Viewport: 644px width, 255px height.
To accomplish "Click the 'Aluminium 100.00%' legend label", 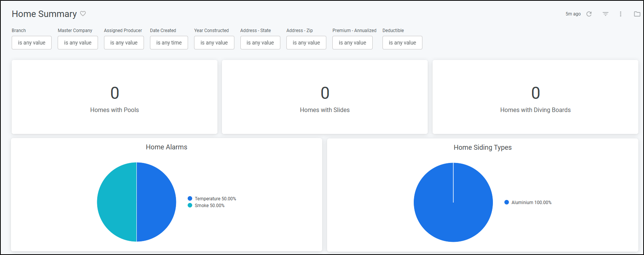I will (531, 203).
